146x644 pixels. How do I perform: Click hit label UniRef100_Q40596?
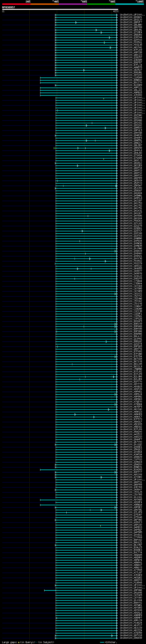(x=131, y=216)
